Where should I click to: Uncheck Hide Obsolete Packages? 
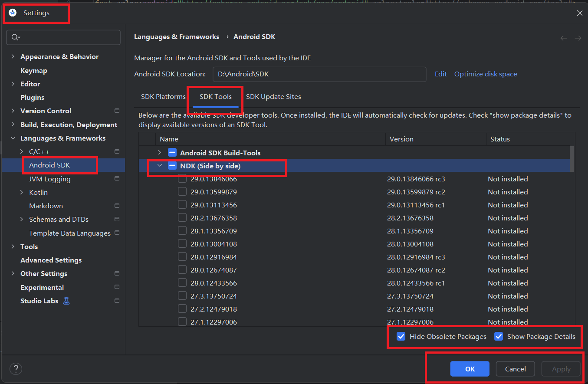click(401, 336)
